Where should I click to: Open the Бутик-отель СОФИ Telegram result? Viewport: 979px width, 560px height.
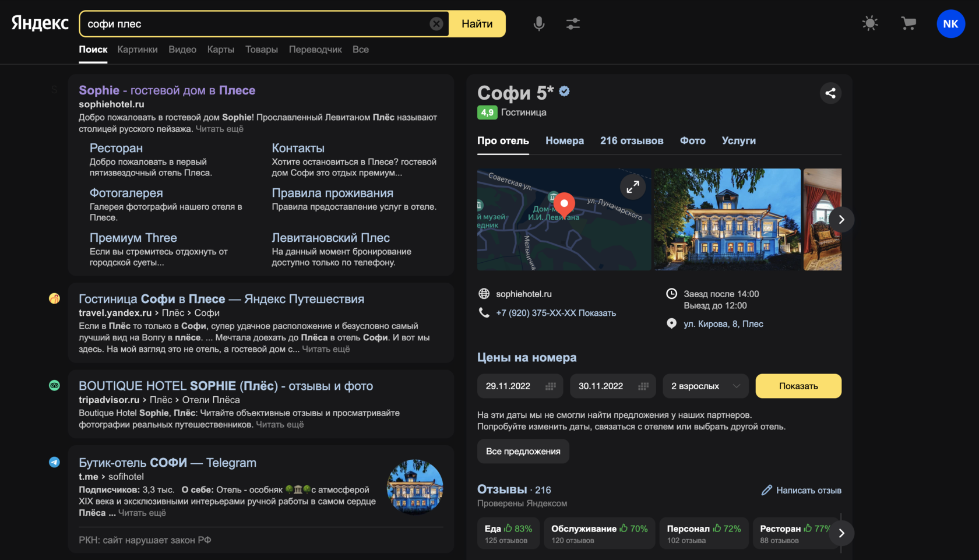click(x=167, y=463)
